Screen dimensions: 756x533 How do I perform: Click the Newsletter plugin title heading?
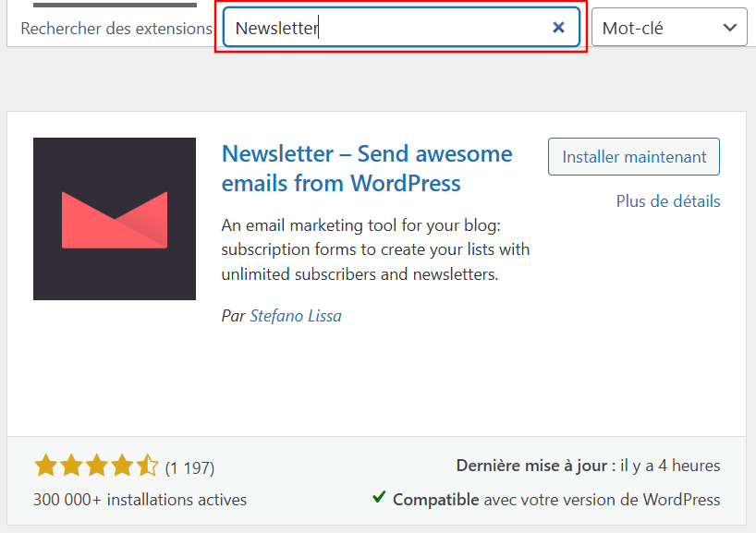tap(366, 168)
